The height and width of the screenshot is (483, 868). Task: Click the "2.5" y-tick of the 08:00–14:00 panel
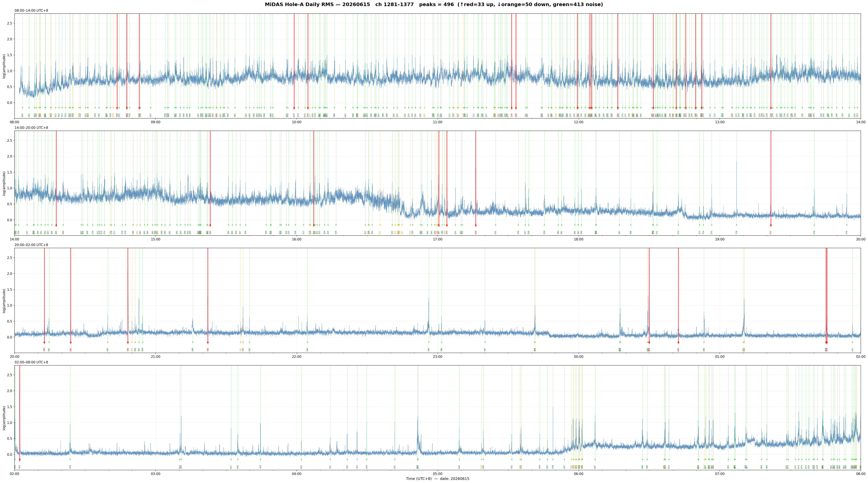(10, 23)
